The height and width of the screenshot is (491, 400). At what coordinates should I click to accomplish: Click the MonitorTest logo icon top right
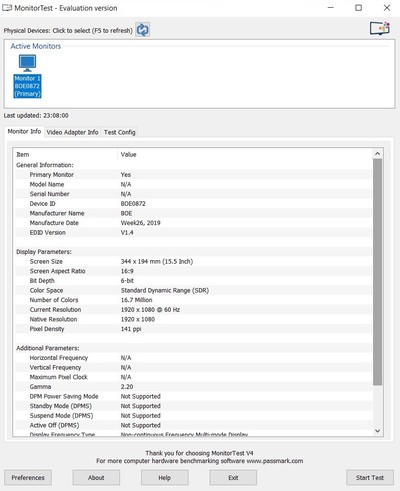tap(380, 28)
